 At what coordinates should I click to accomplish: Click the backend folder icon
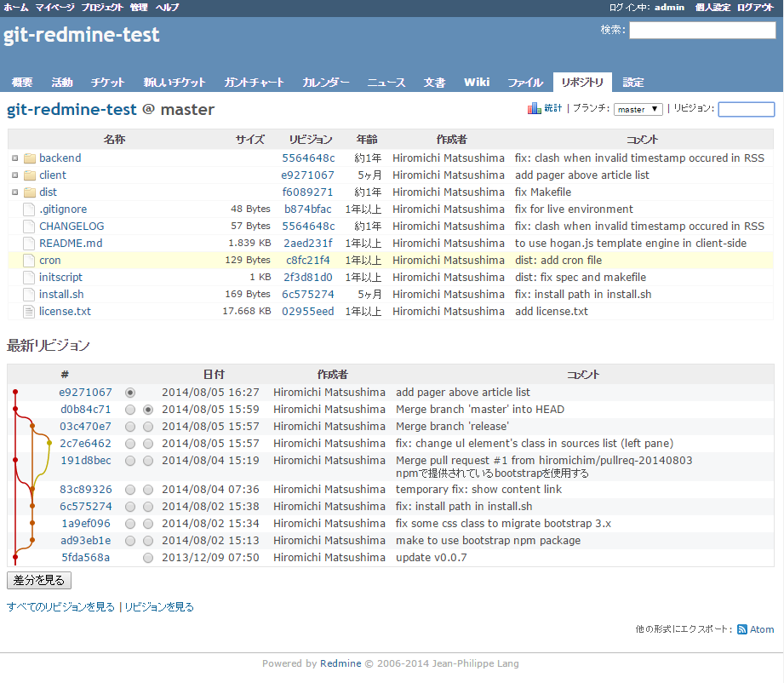[x=30, y=158]
